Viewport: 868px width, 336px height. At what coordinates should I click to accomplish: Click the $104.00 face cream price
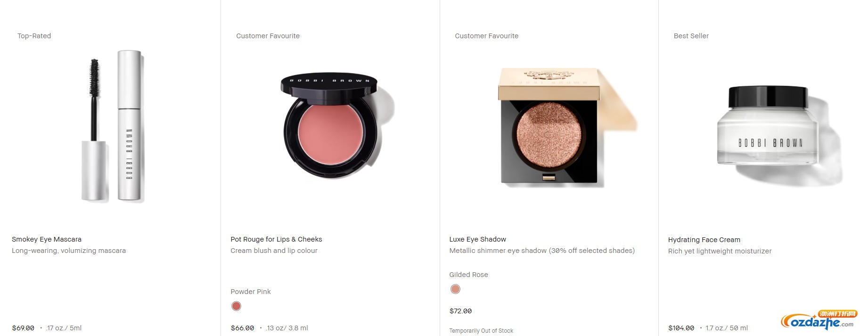pyautogui.click(x=681, y=328)
